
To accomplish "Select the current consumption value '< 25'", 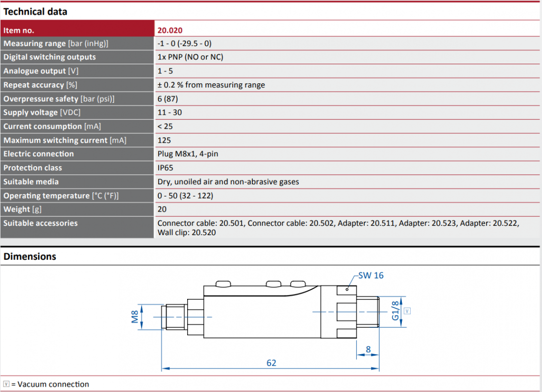I will coord(165,126).
